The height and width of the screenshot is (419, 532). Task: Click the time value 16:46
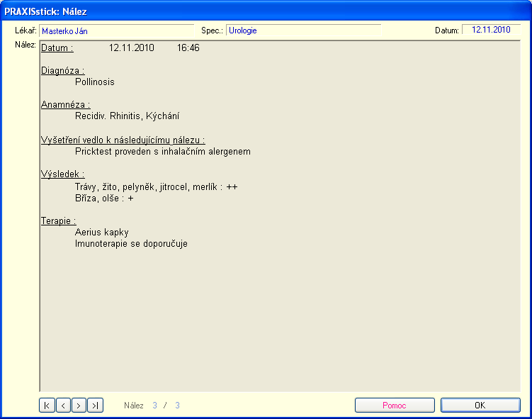click(188, 48)
